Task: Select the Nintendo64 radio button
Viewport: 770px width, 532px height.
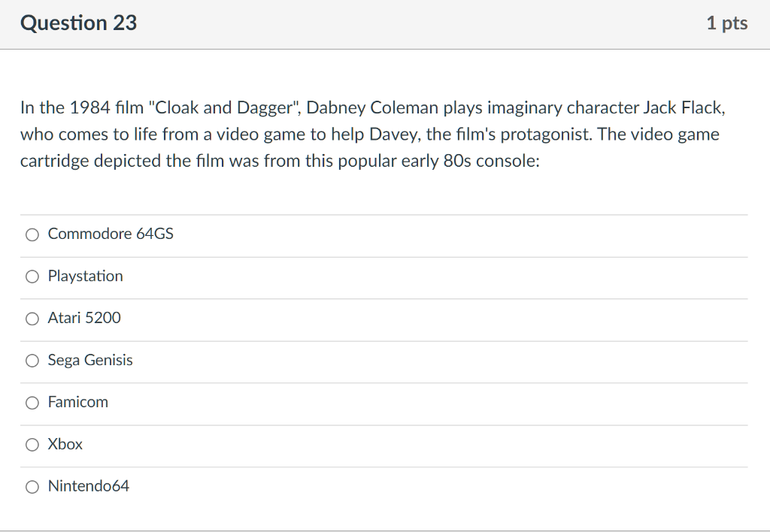Action: click(x=32, y=487)
